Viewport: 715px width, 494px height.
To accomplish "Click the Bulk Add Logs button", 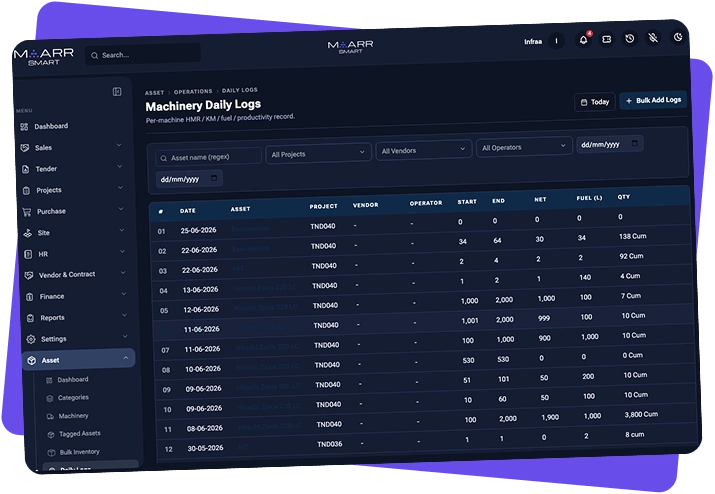I will point(653,100).
